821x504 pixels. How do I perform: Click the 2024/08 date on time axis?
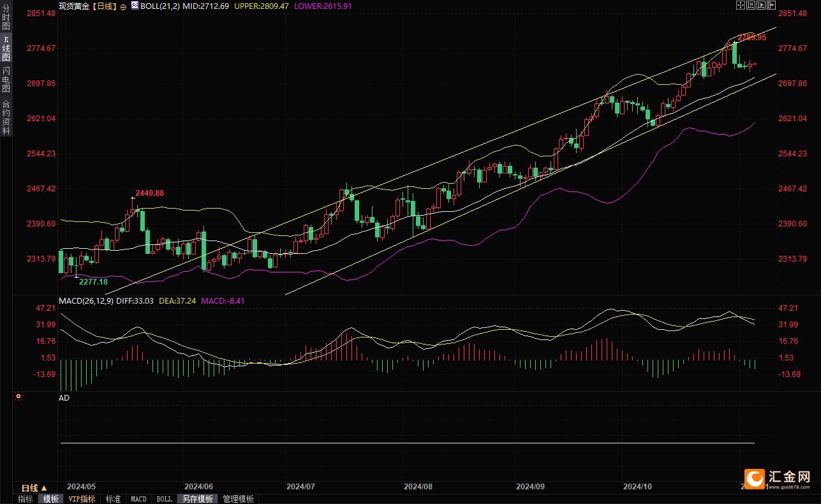tap(418, 486)
